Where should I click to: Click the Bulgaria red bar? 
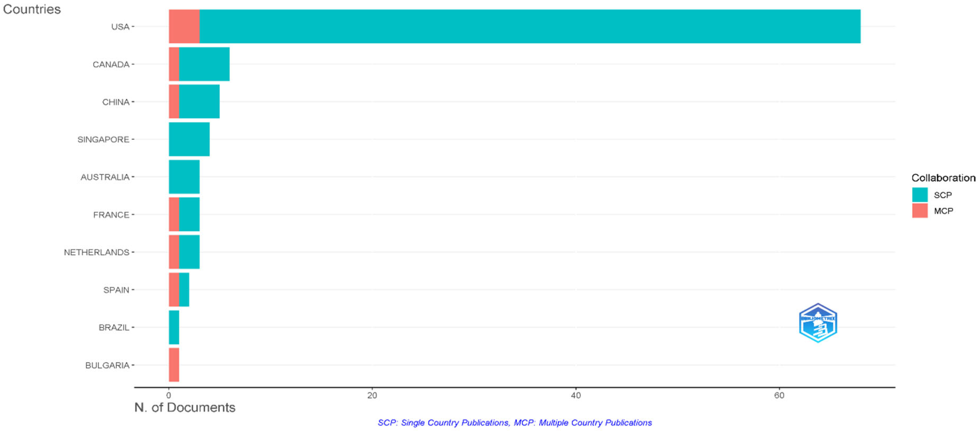[x=174, y=365]
